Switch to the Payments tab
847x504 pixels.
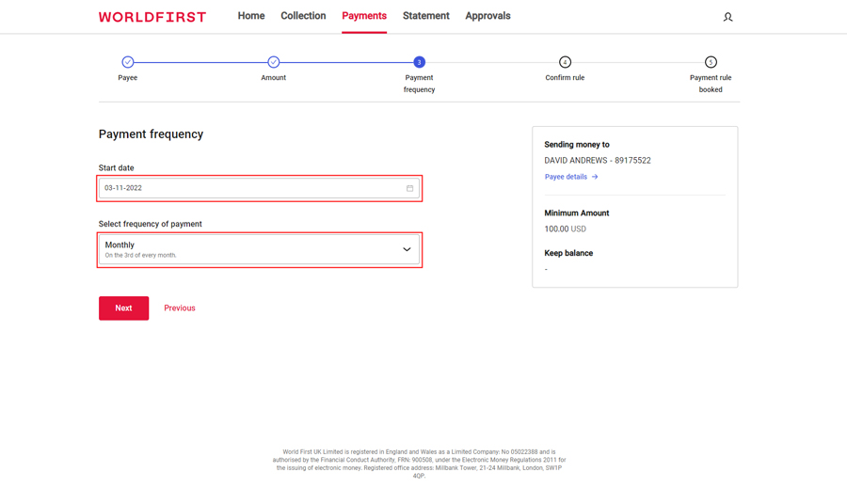tap(364, 16)
